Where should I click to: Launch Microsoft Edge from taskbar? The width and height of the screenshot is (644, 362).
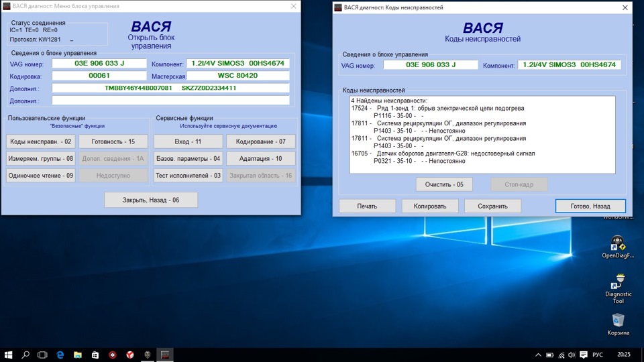[60, 355]
